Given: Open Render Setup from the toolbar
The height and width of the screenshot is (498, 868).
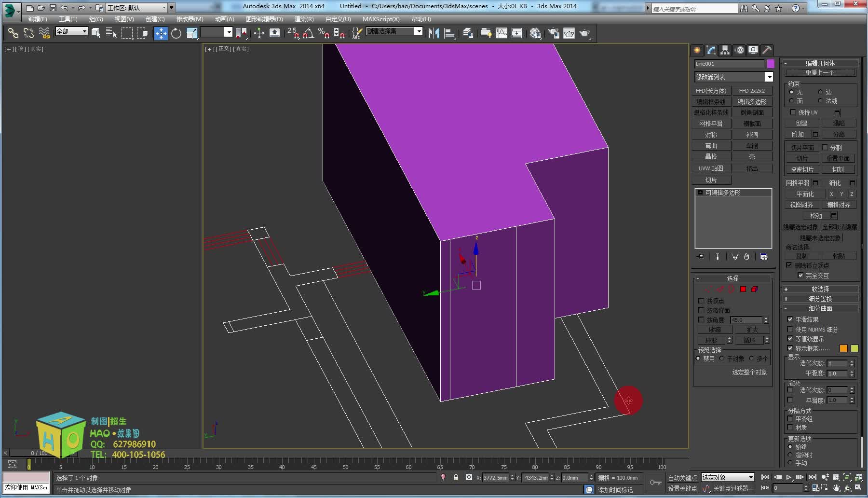Looking at the screenshot, I should [554, 33].
